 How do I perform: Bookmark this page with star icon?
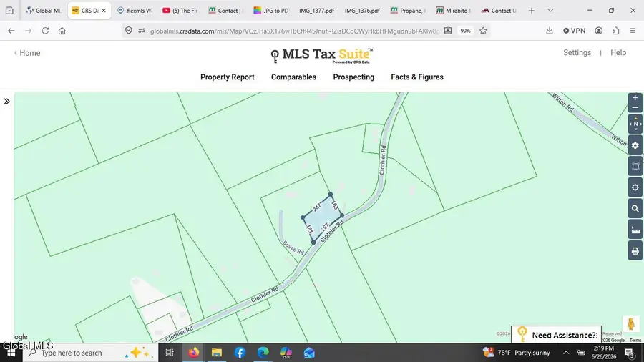(x=483, y=31)
